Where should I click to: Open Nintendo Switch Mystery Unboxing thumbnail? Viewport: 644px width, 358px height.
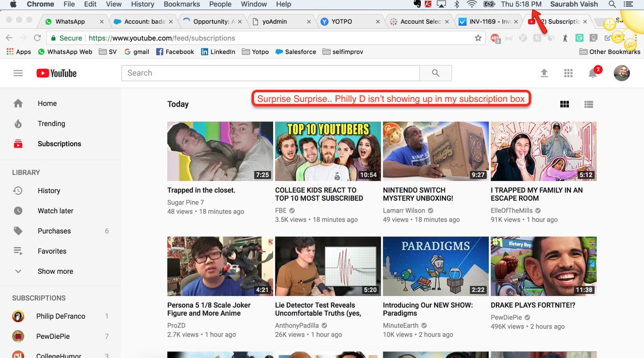tap(436, 151)
